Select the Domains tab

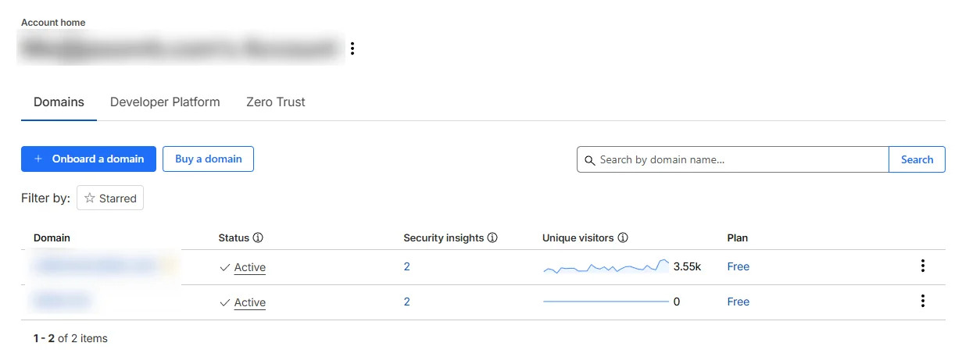pyautogui.click(x=59, y=102)
